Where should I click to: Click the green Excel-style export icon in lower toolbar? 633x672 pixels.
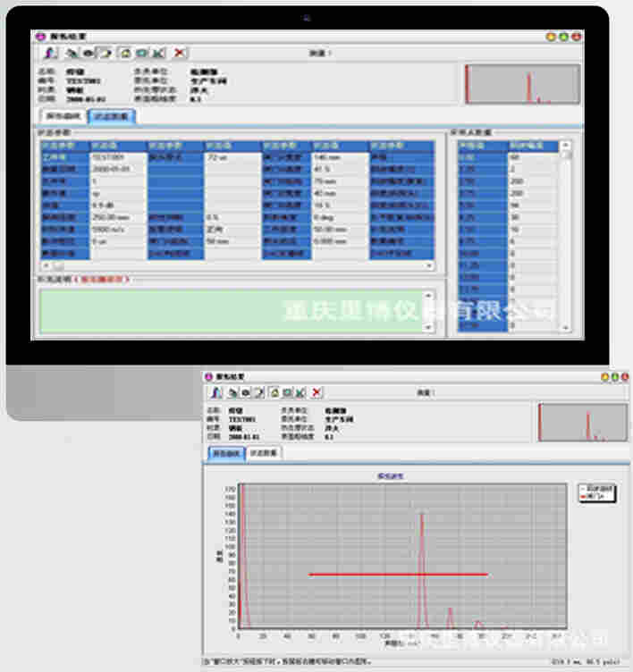pyautogui.click(x=301, y=392)
